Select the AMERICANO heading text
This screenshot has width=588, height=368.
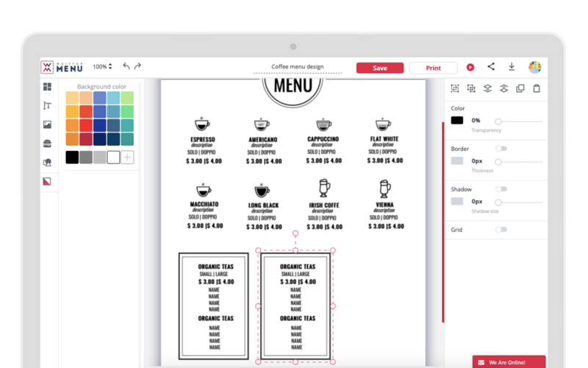(x=263, y=140)
